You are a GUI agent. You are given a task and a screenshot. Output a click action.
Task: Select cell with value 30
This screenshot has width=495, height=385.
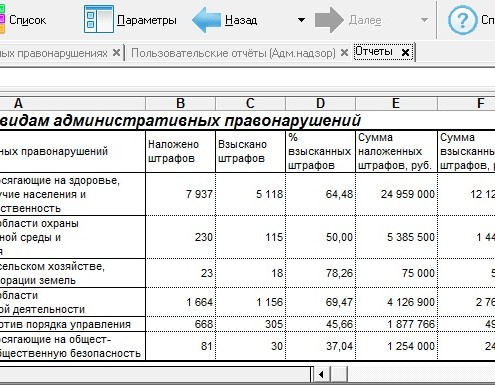click(250, 346)
